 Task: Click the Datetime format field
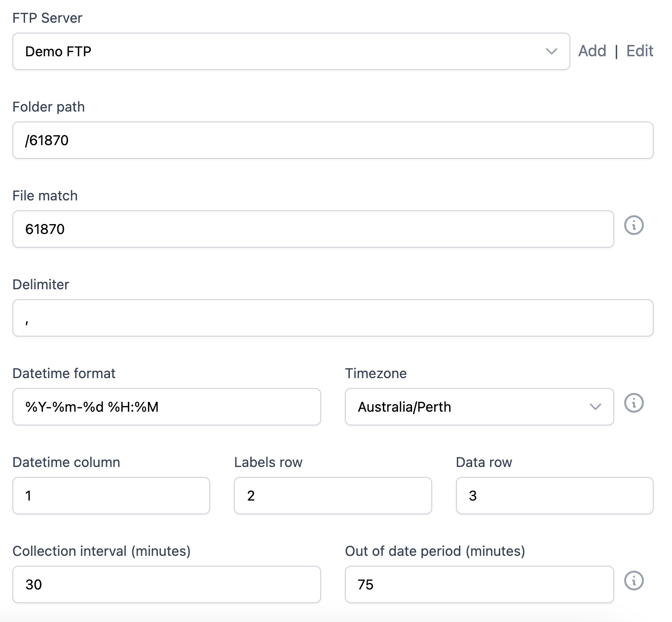click(167, 407)
